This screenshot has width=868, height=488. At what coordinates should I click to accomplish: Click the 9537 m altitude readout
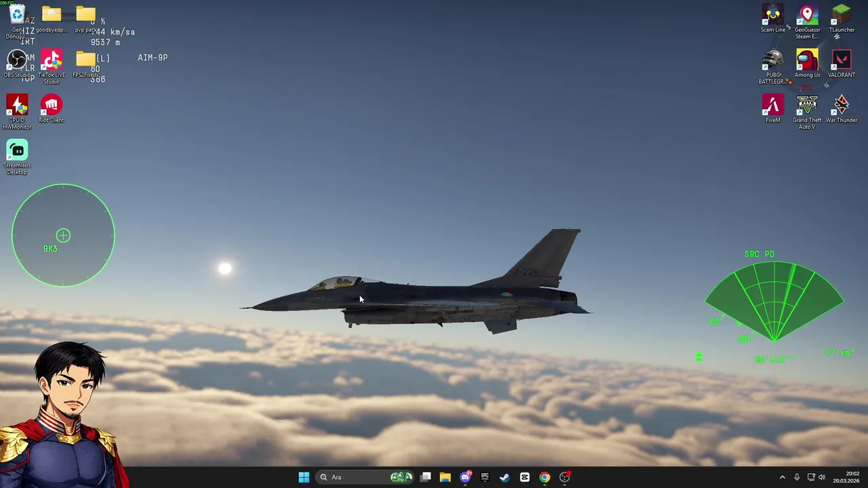click(x=105, y=42)
